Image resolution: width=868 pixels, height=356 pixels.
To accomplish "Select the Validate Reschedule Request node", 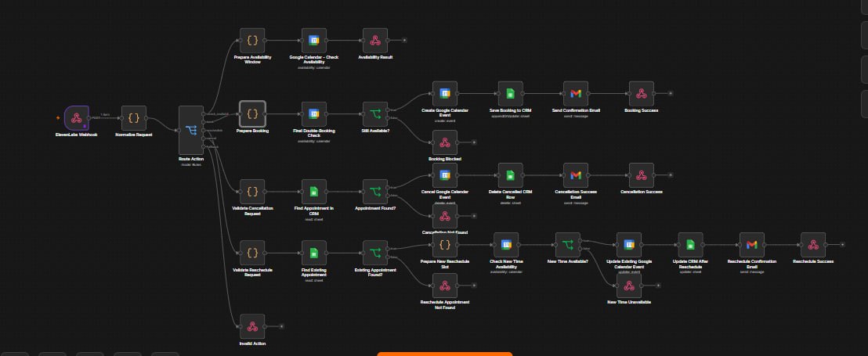I will click(252, 253).
